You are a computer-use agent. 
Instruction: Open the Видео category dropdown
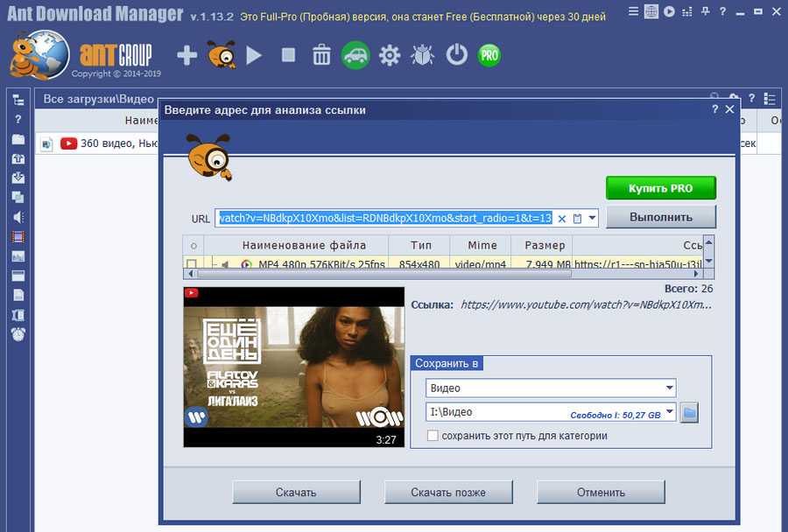pos(669,388)
